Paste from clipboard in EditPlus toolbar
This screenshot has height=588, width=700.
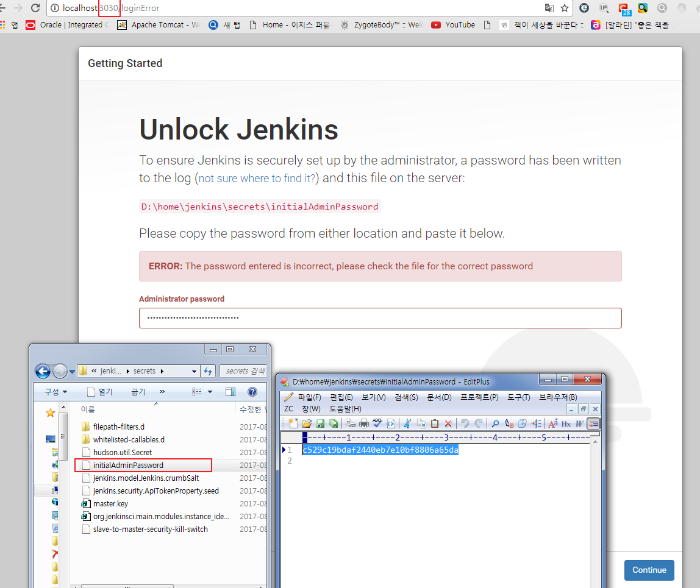tap(434, 424)
